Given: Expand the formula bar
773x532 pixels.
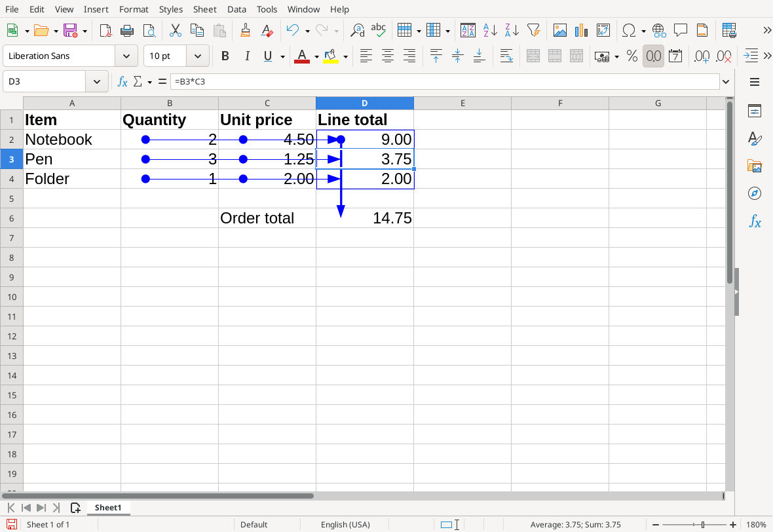Looking at the screenshot, I should pyautogui.click(x=726, y=82).
